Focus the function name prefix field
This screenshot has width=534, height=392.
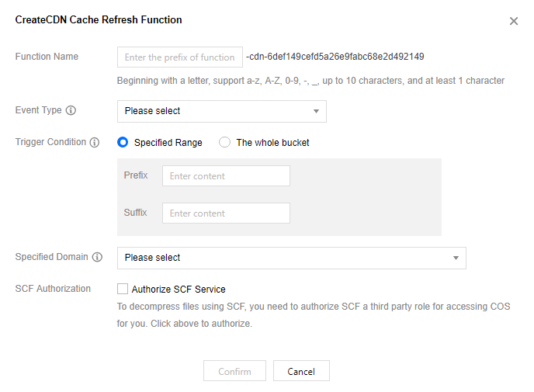[x=180, y=57]
